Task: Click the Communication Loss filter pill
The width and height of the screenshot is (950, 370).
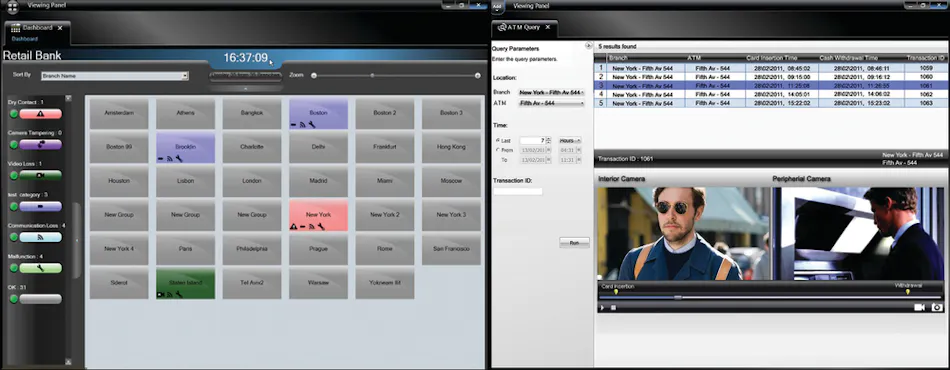Action: pos(40,237)
